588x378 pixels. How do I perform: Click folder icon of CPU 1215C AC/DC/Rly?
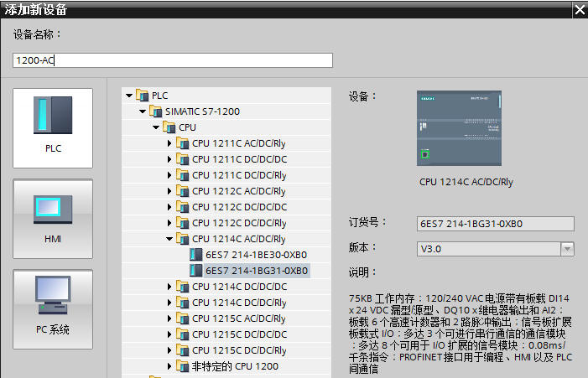coord(183,318)
